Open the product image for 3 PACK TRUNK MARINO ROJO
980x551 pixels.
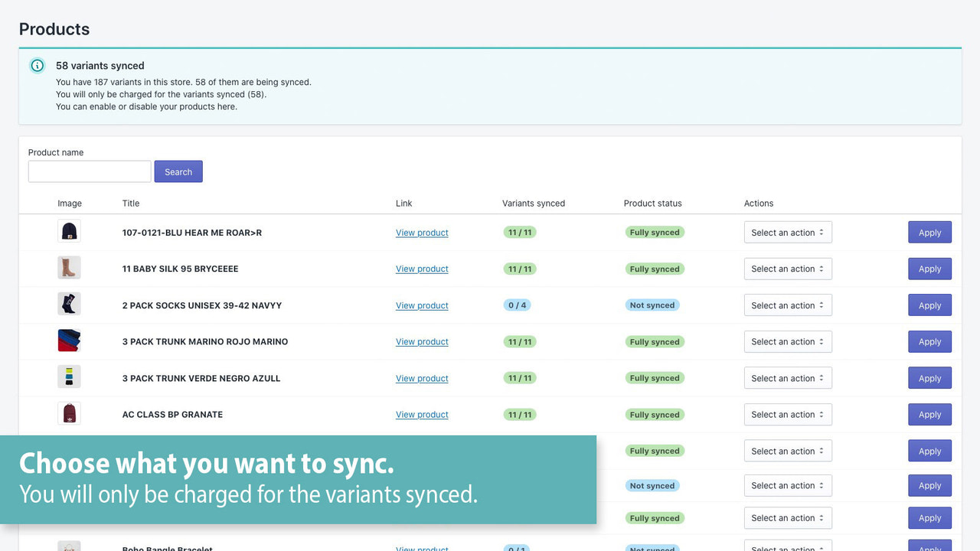(69, 341)
